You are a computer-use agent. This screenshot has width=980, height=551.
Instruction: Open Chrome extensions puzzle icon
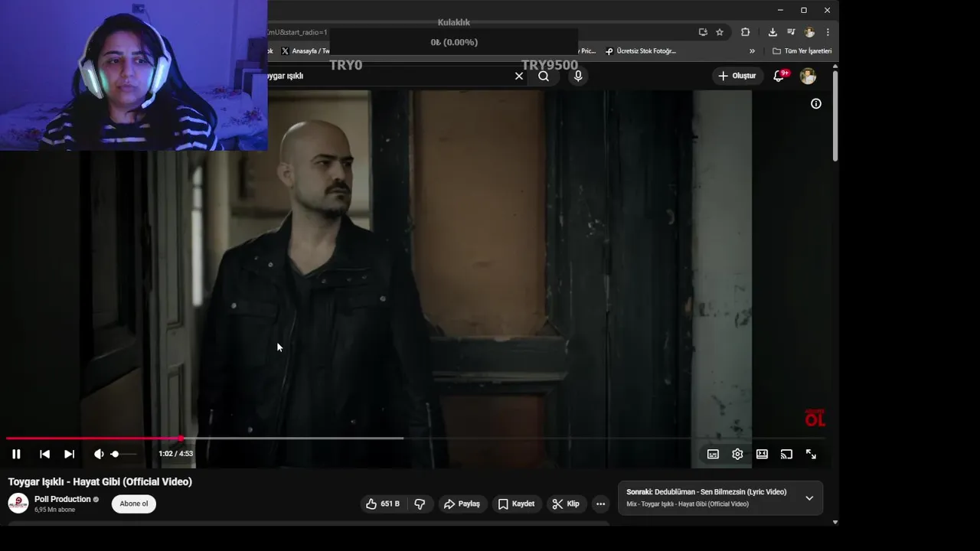pos(745,32)
